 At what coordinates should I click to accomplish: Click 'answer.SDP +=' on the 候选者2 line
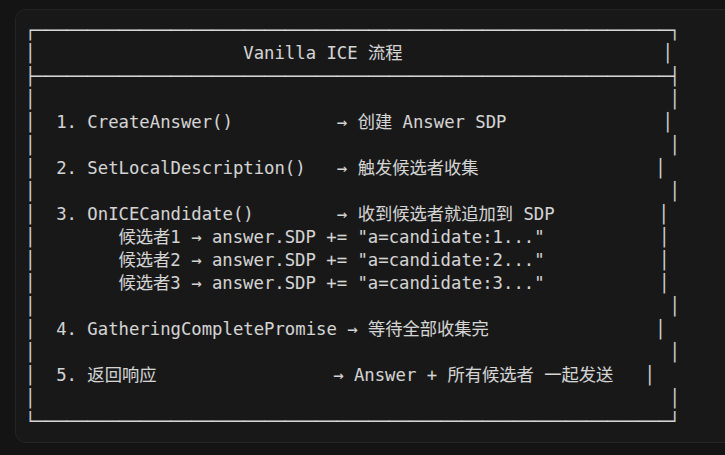pos(280,260)
